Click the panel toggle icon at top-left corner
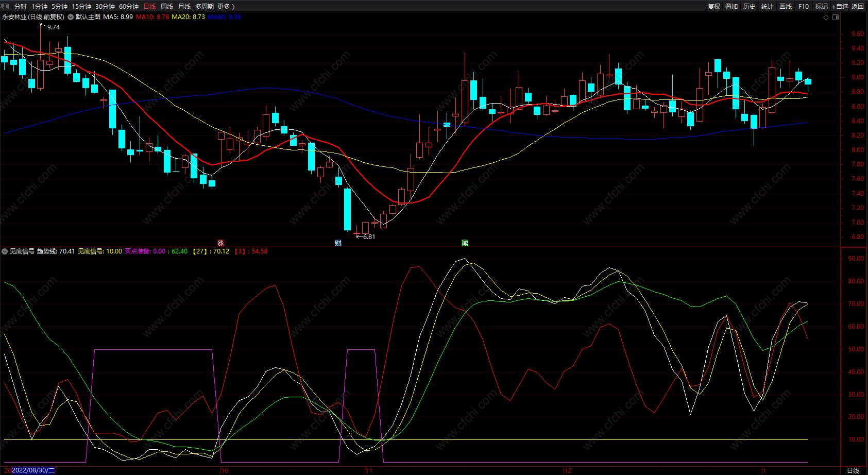 pos(5,6)
